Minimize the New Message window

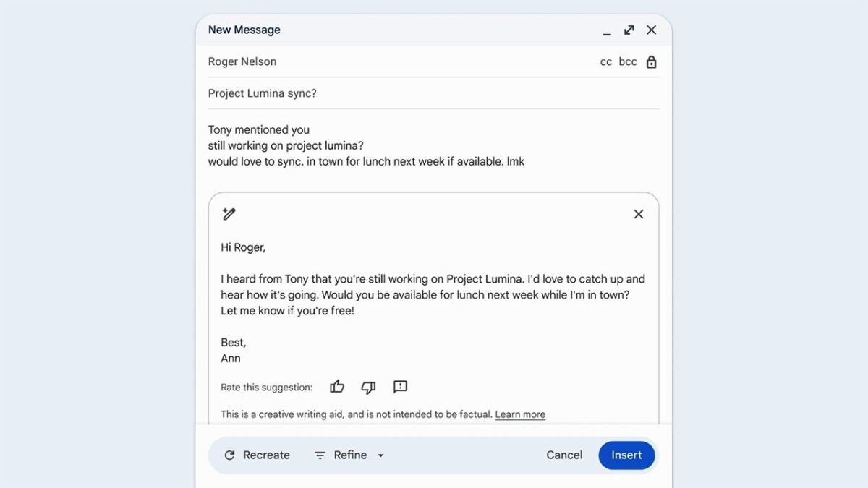pos(607,33)
